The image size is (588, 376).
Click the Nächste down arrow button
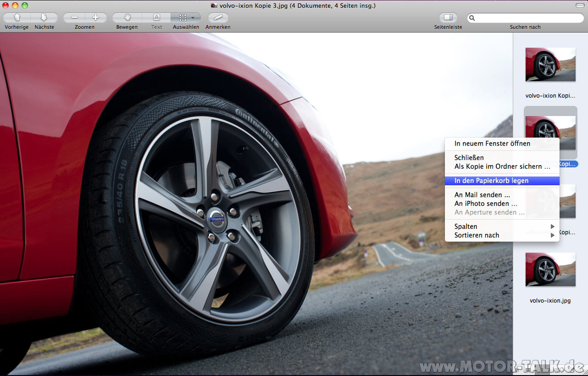pyautogui.click(x=44, y=17)
